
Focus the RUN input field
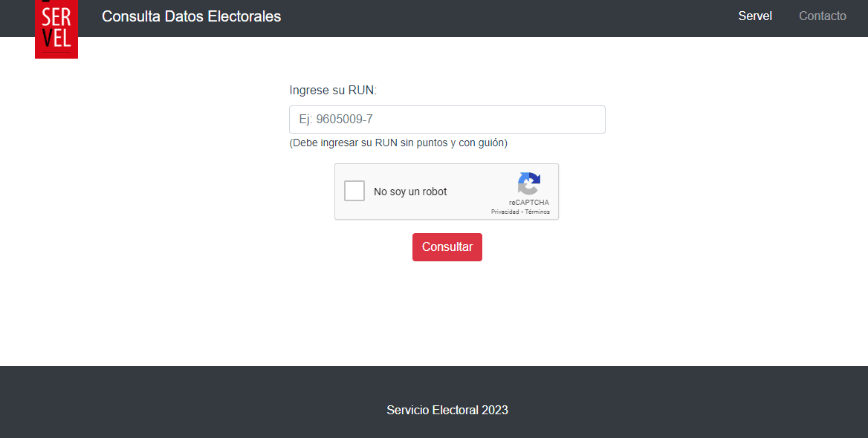click(447, 120)
